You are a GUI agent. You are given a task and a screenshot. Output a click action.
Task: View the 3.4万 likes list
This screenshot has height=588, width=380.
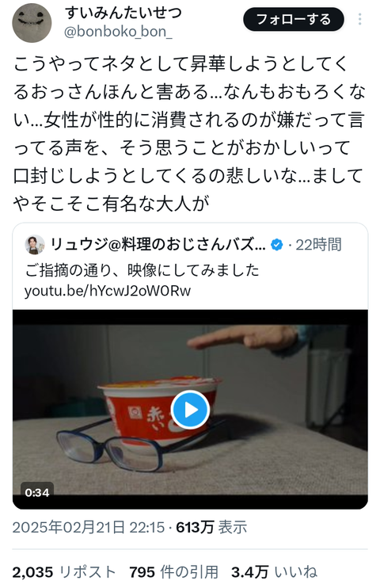pos(274,572)
